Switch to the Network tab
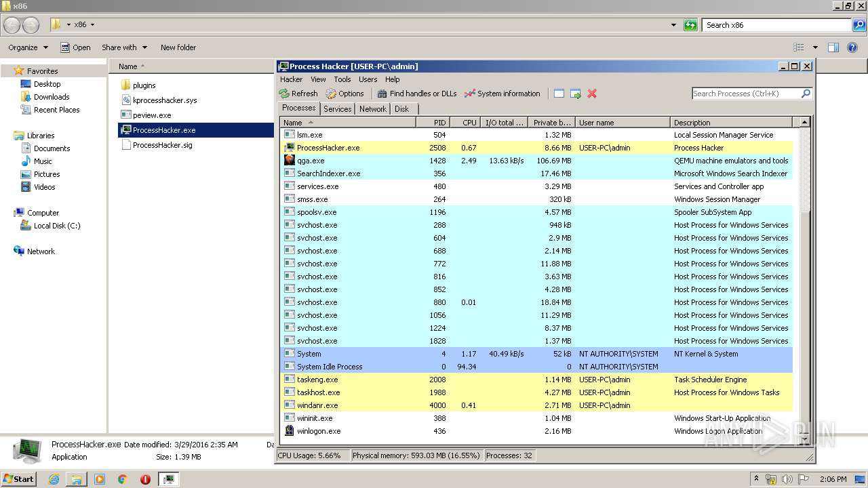 click(x=373, y=108)
